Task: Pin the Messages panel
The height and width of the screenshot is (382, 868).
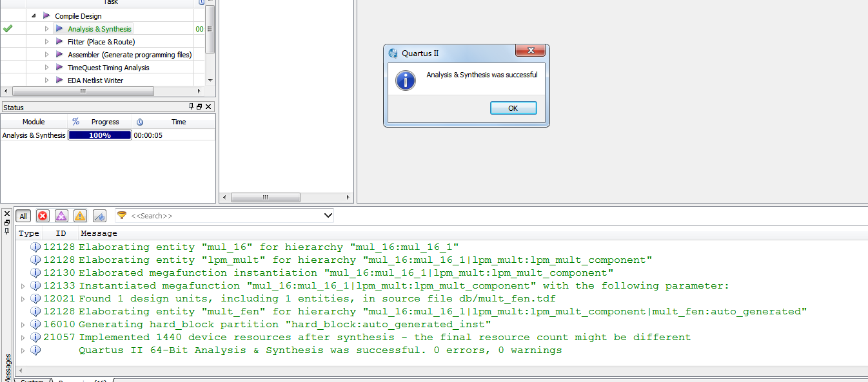Action: coord(7,231)
